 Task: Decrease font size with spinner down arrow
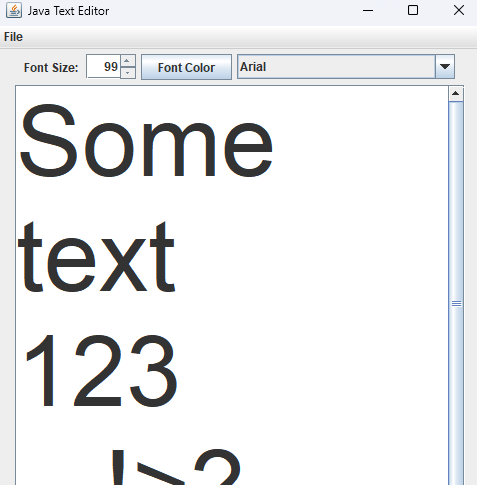click(x=128, y=73)
